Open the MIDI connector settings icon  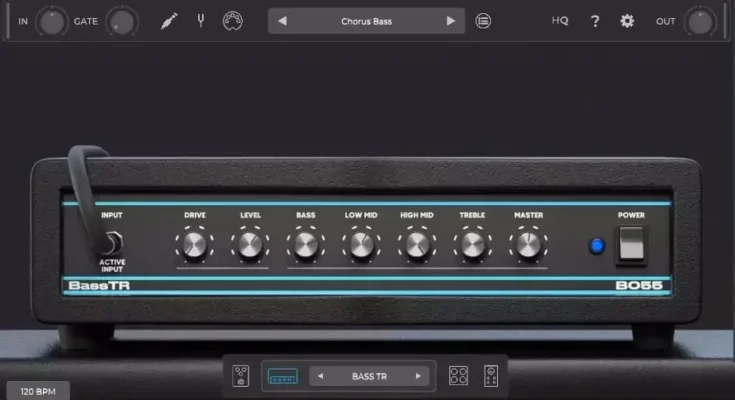coord(232,21)
